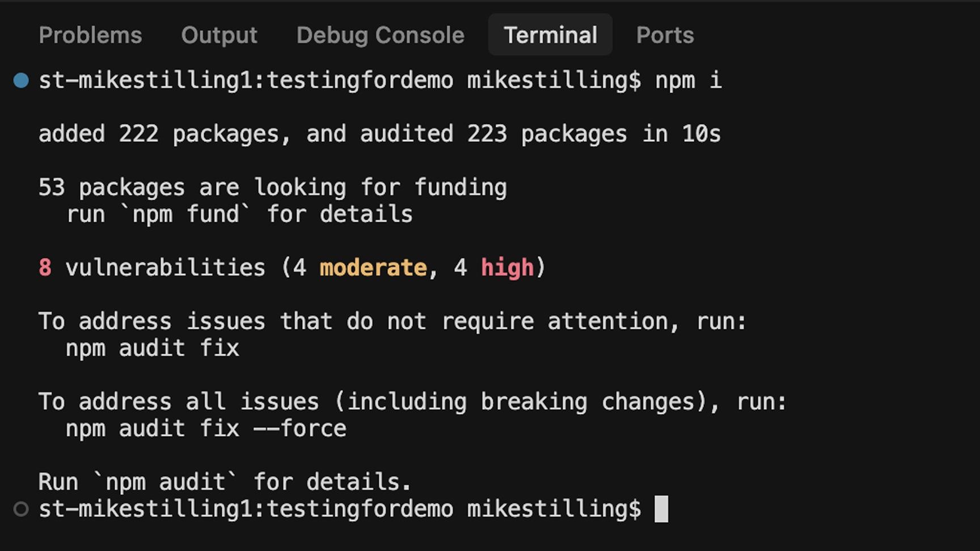This screenshot has width=980, height=551.
Task: Click the blue command decoration dot
Action: pos(21,80)
